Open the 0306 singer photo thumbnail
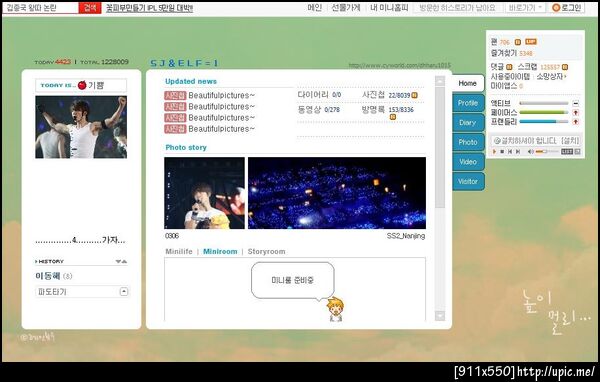The image size is (600, 382). coord(204,193)
